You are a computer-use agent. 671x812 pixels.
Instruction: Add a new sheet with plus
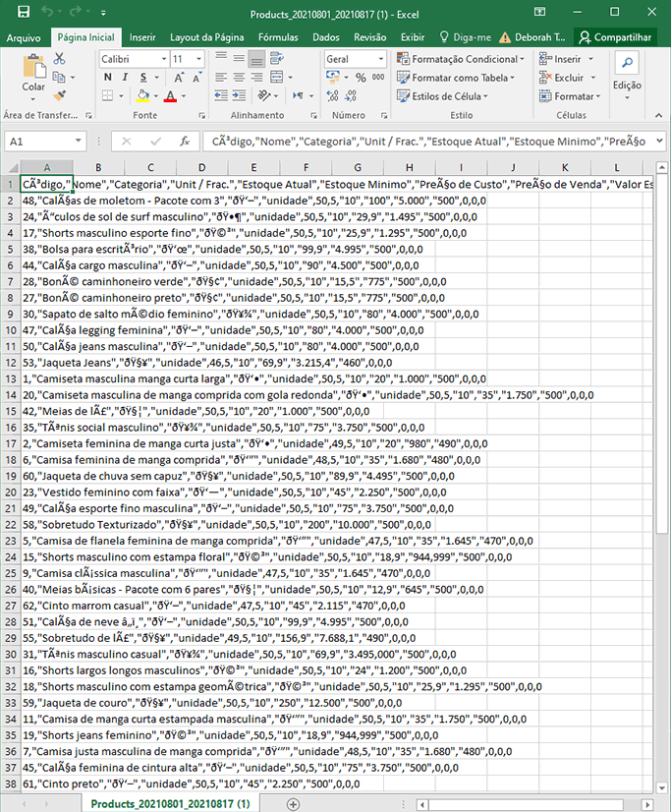(294, 804)
